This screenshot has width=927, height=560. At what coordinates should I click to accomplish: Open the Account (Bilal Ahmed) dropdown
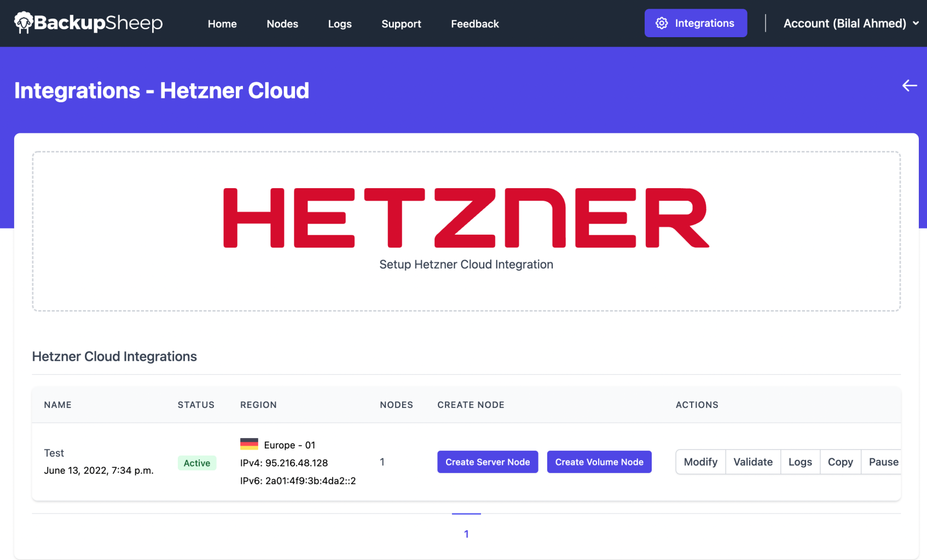pos(851,24)
